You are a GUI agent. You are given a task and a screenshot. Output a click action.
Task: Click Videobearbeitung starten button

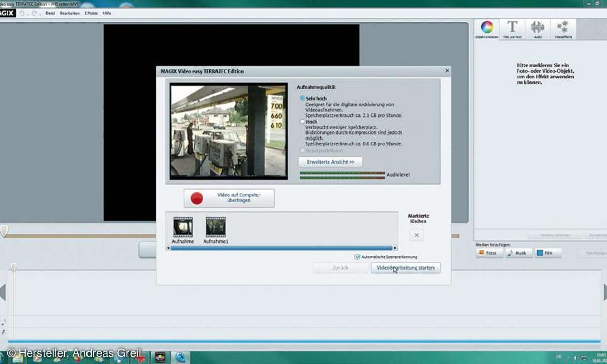(x=406, y=268)
